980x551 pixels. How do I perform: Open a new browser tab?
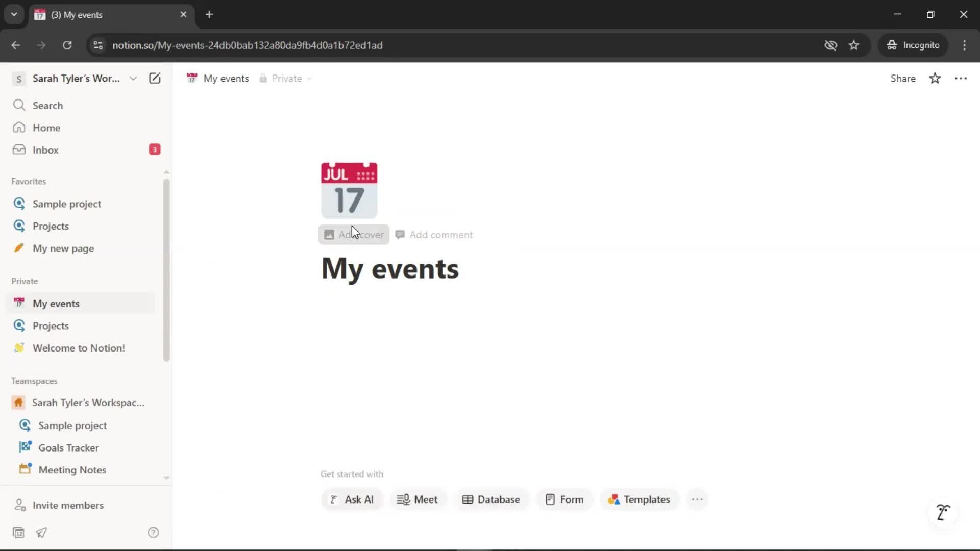click(209, 14)
